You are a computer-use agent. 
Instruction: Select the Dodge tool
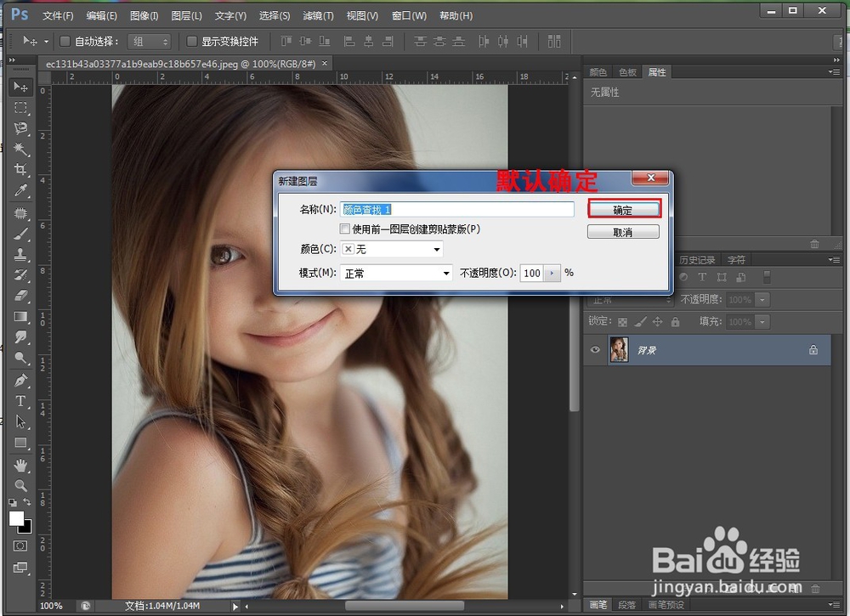click(x=20, y=358)
